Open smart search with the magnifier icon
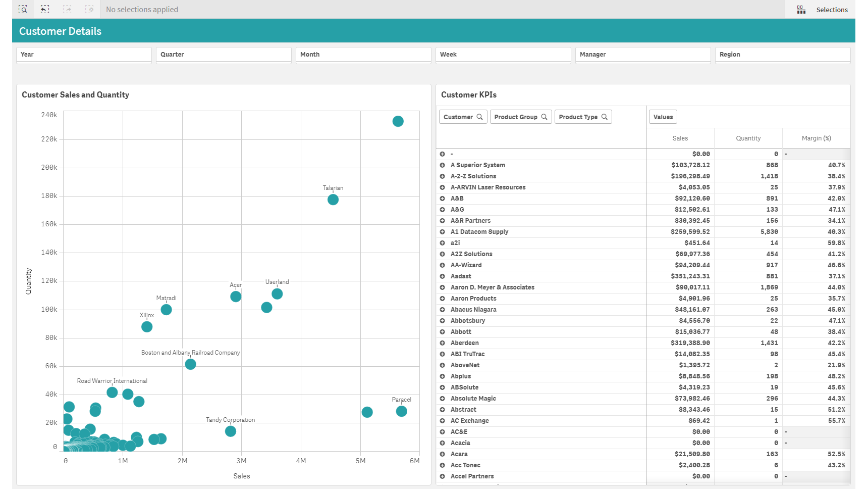This screenshot has width=868, height=489. 23,9
